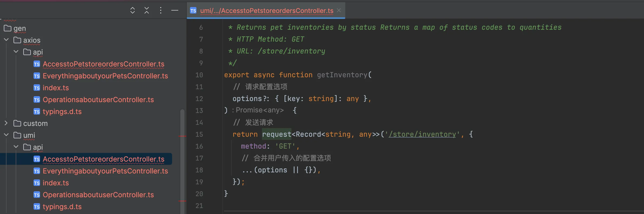Screen dimensions: 644x214
Task: Select the custom folder
Action: (35, 123)
